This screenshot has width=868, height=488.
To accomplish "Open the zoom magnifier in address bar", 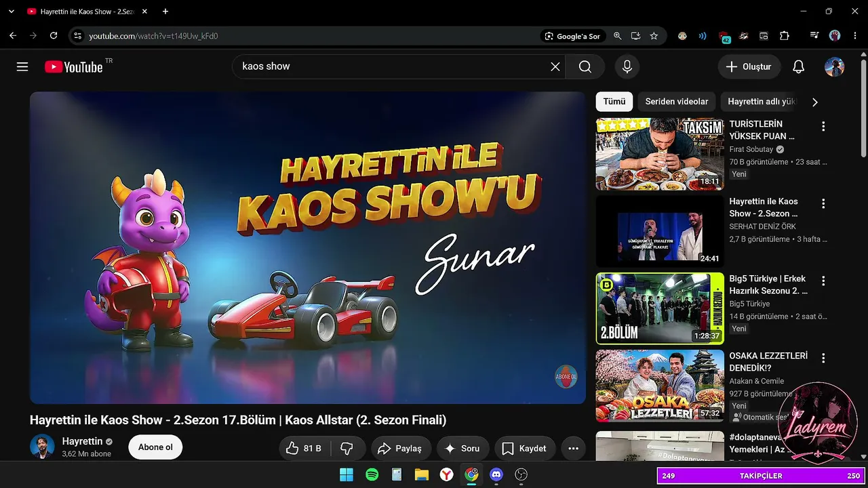I will 617,36.
